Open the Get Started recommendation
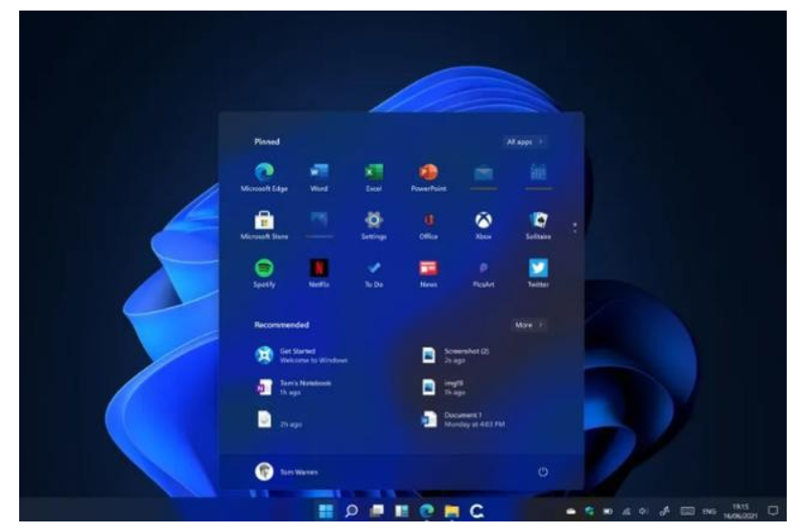The width and height of the screenshot is (804, 532). 301,356
